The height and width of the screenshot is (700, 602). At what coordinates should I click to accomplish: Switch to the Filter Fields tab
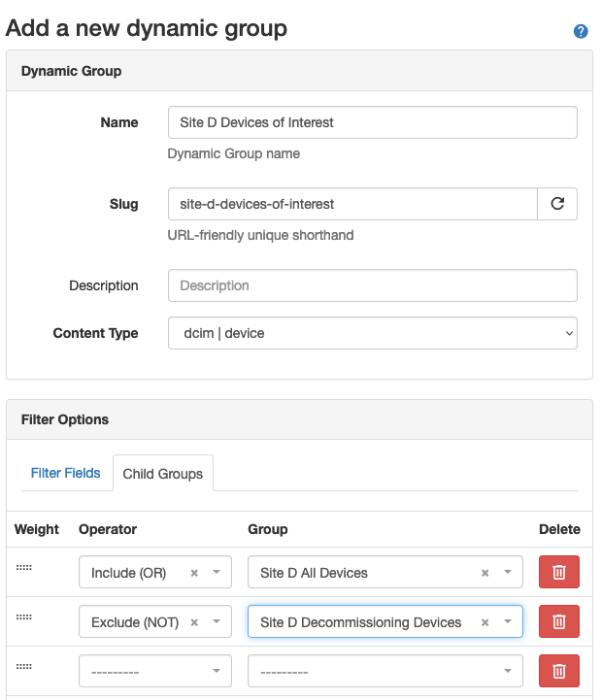[x=65, y=473]
